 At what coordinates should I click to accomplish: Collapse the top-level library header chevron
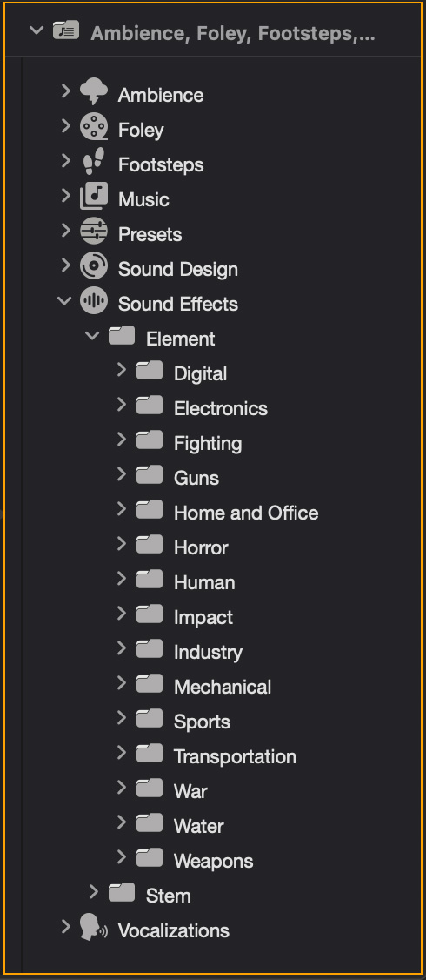point(37,30)
